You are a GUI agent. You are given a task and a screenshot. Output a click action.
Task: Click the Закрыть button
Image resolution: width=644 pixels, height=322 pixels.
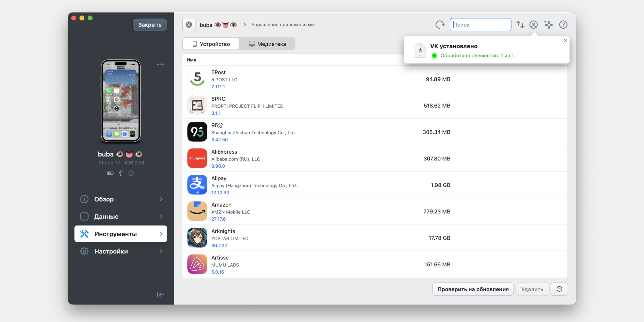tap(150, 25)
